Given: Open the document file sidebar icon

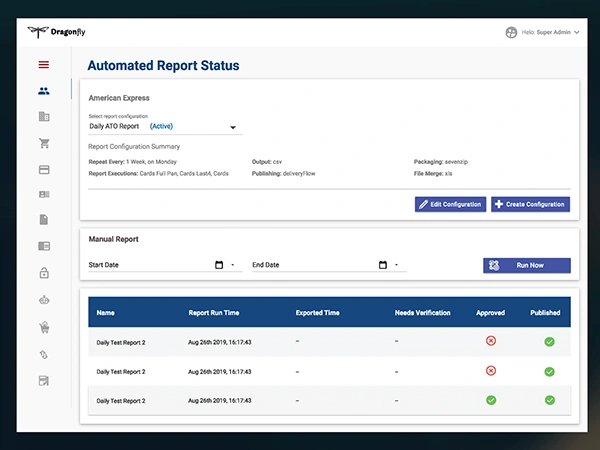Looking at the screenshot, I should tap(44, 220).
